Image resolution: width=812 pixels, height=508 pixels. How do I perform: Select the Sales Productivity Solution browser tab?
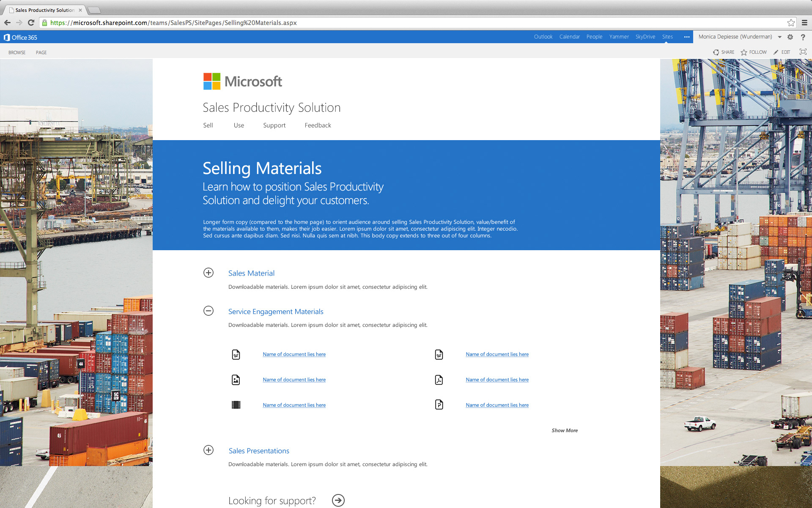tap(44, 10)
